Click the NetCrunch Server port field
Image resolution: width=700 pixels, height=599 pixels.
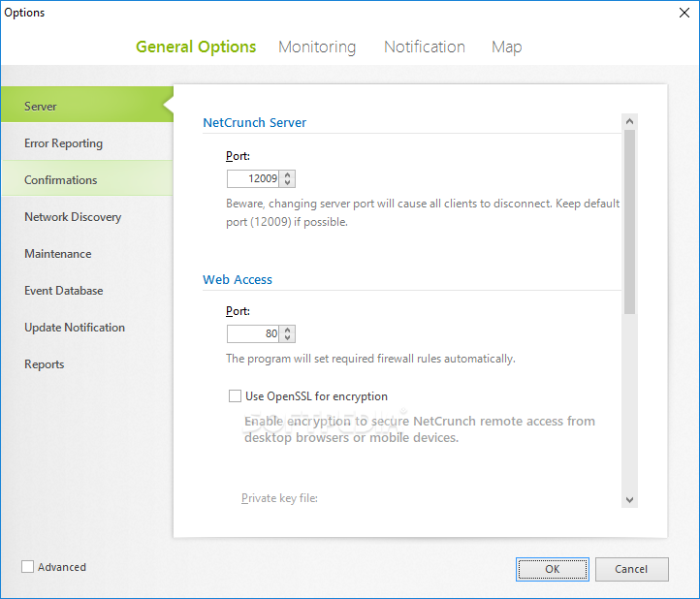click(x=253, y=178)
